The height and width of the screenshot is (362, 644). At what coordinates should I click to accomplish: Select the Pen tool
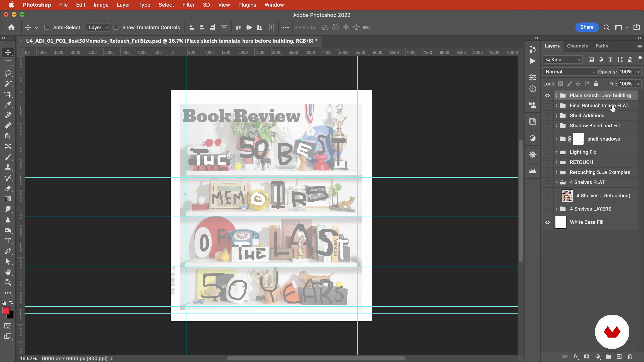[8, 251]
